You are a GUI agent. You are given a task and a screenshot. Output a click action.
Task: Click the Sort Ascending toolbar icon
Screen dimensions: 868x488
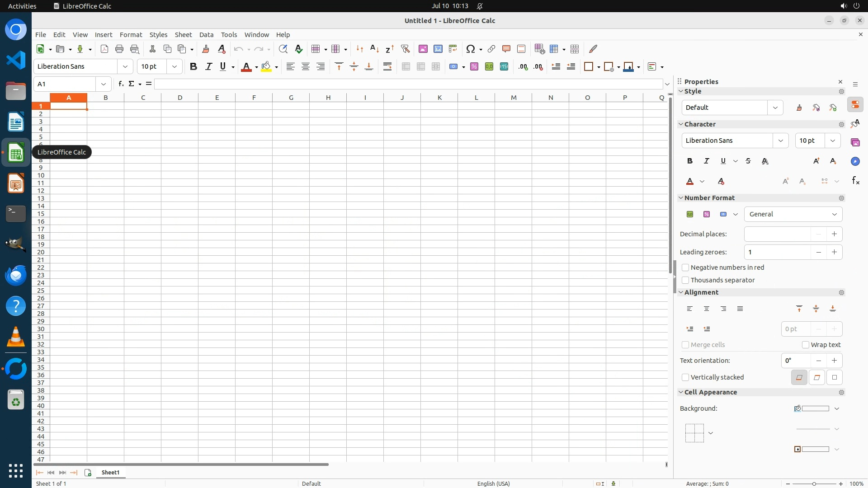point(374,49)
